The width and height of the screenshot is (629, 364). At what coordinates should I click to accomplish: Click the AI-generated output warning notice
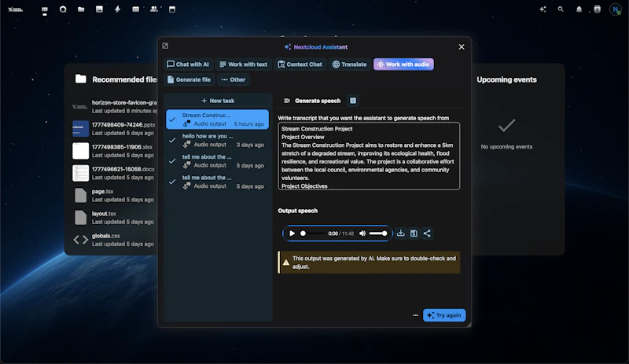(369, 263)
